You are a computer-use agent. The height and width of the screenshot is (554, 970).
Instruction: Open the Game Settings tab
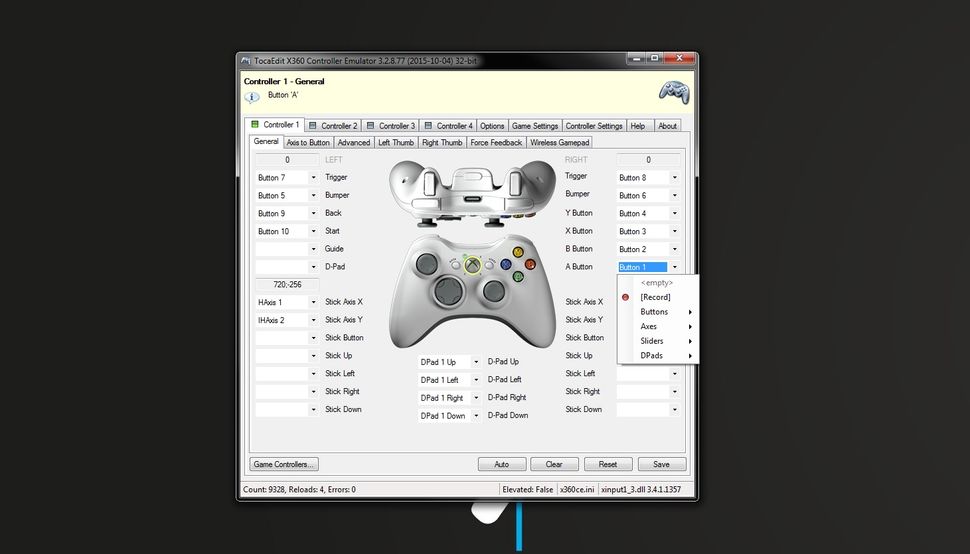[535, 126]
